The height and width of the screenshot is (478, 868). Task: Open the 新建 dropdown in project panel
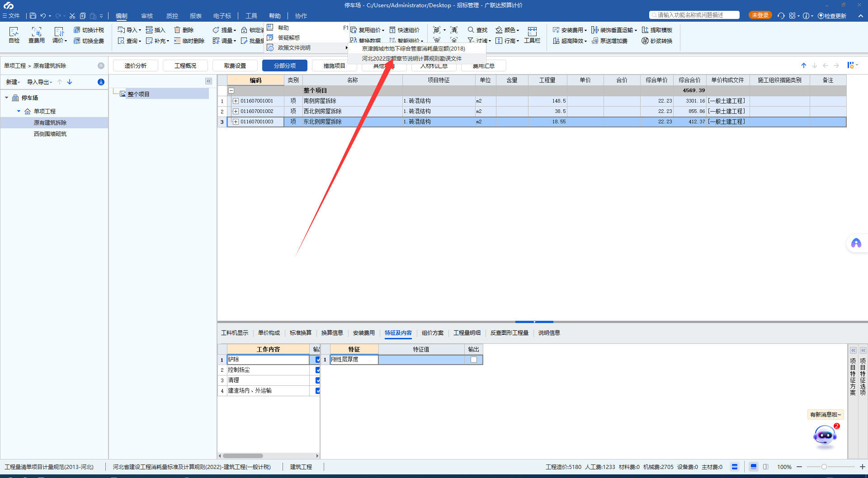tap(13, 82)
